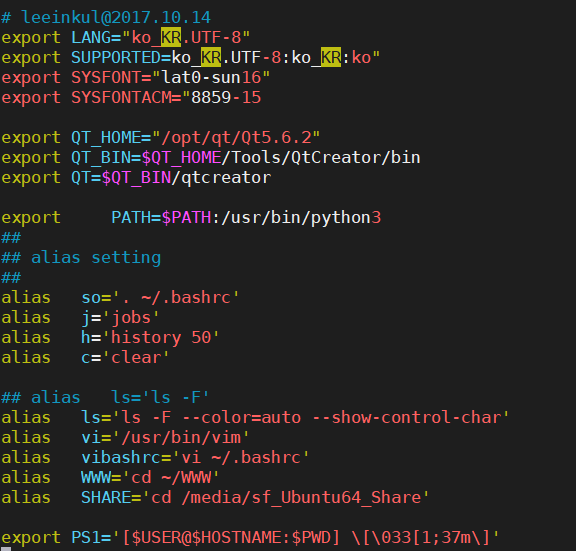Click the '## alias setting' comment
Image resolution: width=576 pixels, height=551 pixels.
point(81,258)
